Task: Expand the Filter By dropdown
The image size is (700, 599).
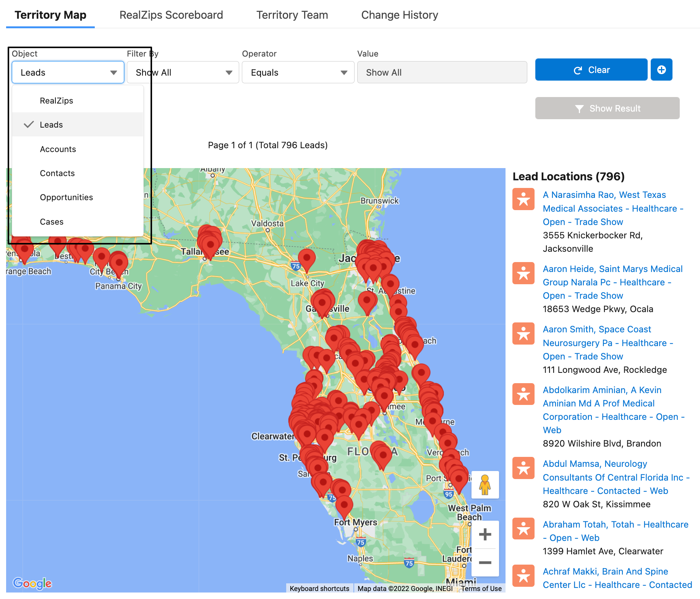Action: 183,73
